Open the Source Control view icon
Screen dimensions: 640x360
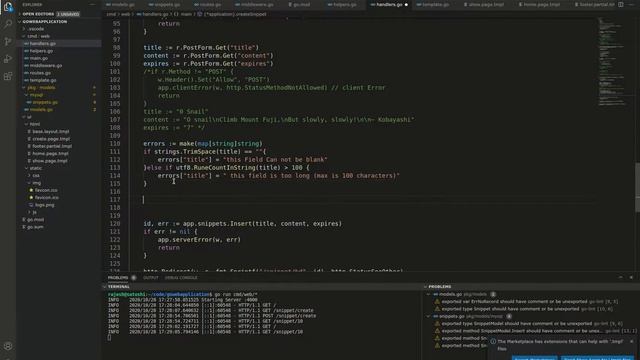[8, 41]
